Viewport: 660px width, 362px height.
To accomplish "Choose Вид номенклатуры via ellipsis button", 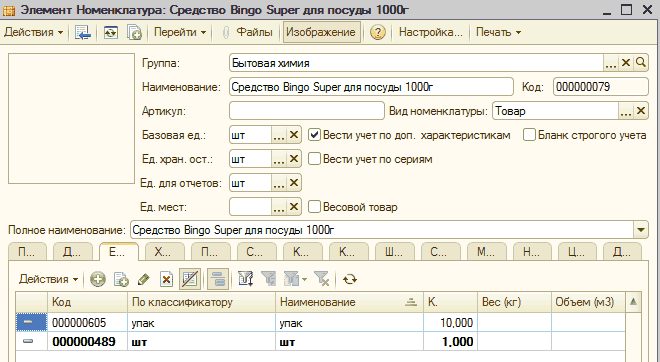I will 626,111.
